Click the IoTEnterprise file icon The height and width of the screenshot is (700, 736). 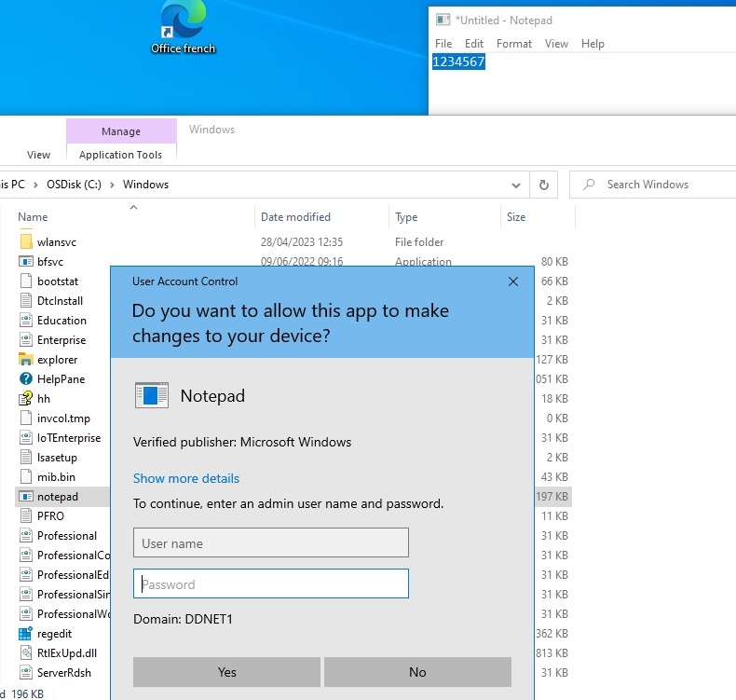point(26,437)
